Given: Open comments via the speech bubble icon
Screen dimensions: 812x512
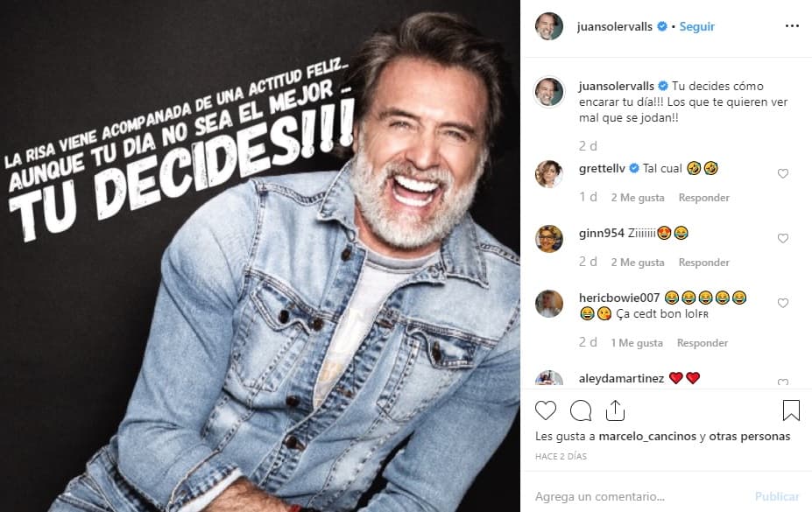Looking at the screenshot, I should (580, 410).
